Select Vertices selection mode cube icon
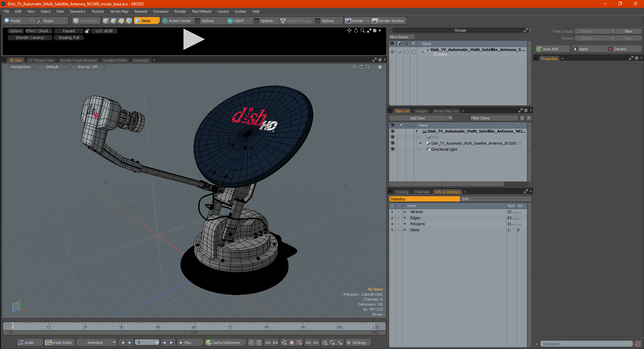 point(106,21)
